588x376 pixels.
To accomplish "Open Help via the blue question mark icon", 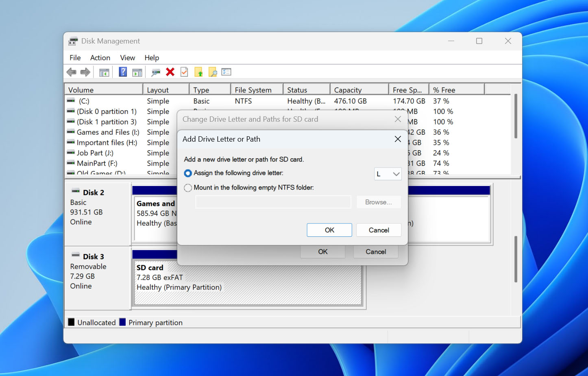I will pos(123,72).
